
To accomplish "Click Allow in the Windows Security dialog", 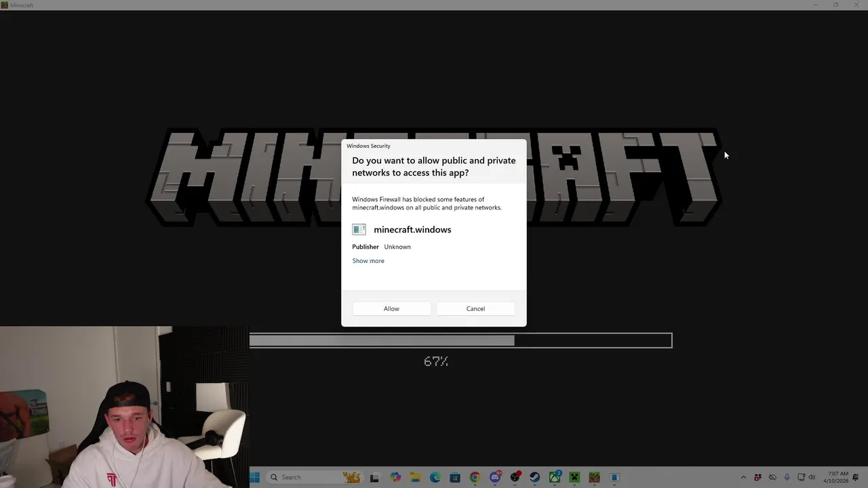I will (x=391, y=308).
